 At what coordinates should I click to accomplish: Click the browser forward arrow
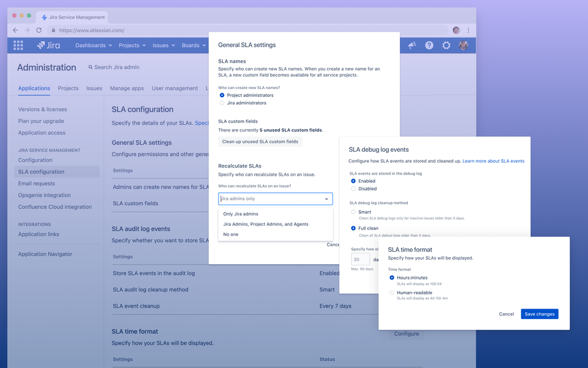pyautogui.click(x=27, y=30)
